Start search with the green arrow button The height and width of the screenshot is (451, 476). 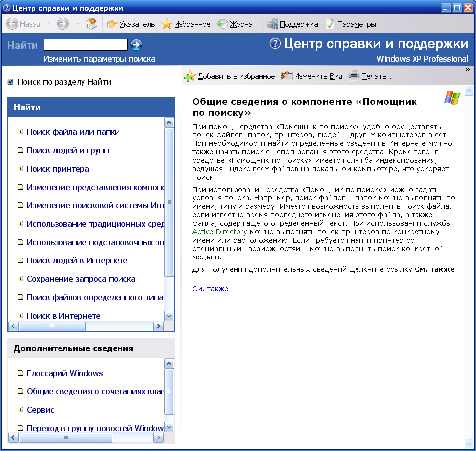pos(136,45)
